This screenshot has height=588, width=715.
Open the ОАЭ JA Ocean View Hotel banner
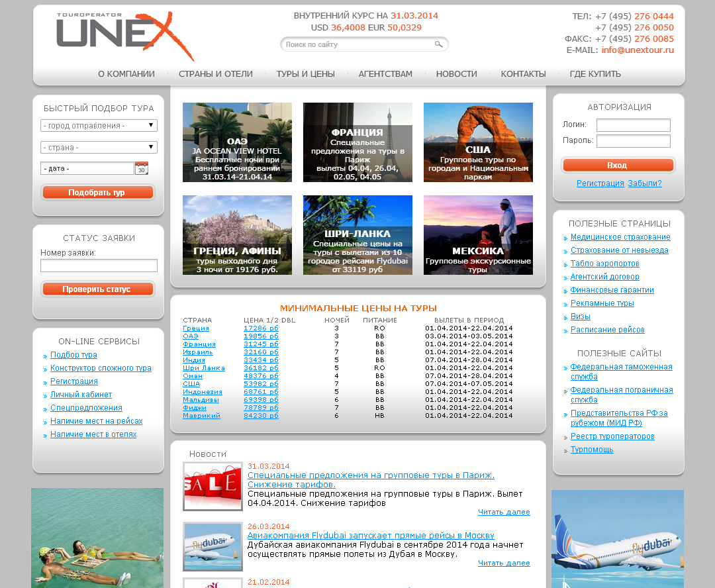pos(237,142)
